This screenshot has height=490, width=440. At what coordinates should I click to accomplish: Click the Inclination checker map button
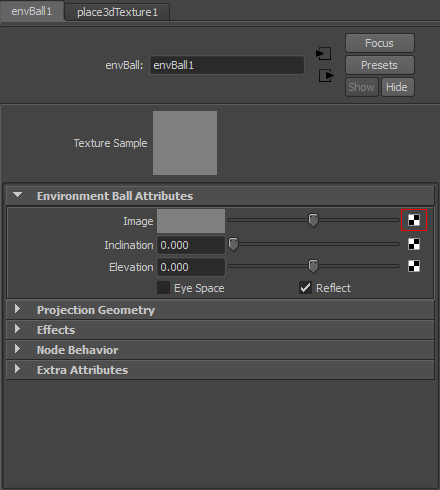(x=414, y=244)
